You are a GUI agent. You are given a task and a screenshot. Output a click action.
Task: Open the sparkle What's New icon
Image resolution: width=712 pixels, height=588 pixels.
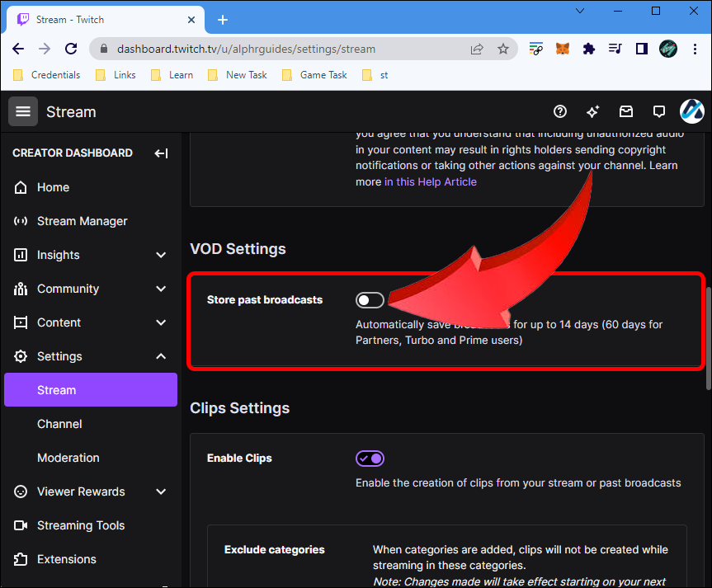coord(592,111)
